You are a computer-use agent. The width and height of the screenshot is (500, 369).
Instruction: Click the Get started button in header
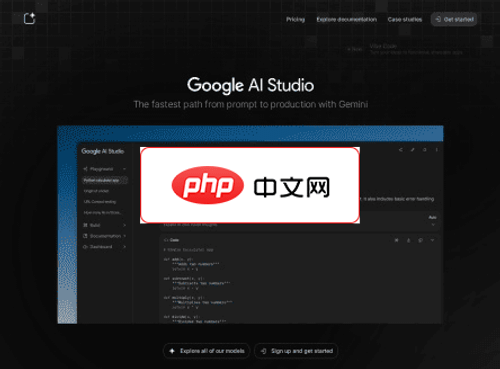pyautogui.click(x=454, y=19)
